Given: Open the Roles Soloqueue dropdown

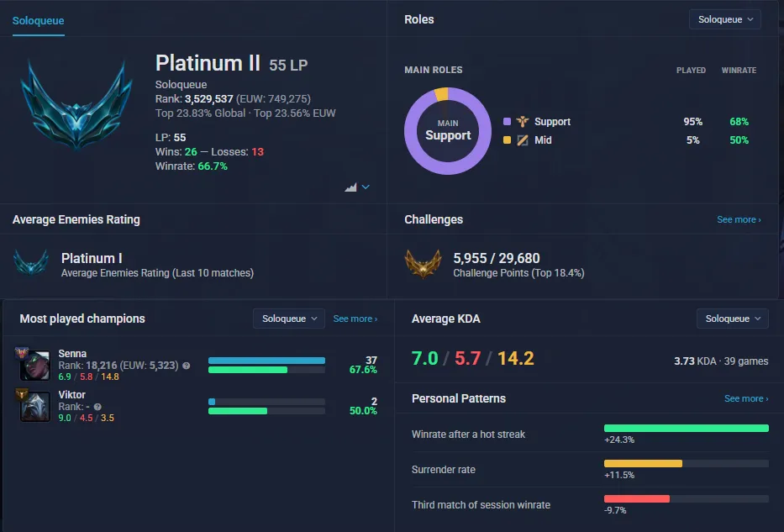Looking at the screenshot, I should pos(725,19).
